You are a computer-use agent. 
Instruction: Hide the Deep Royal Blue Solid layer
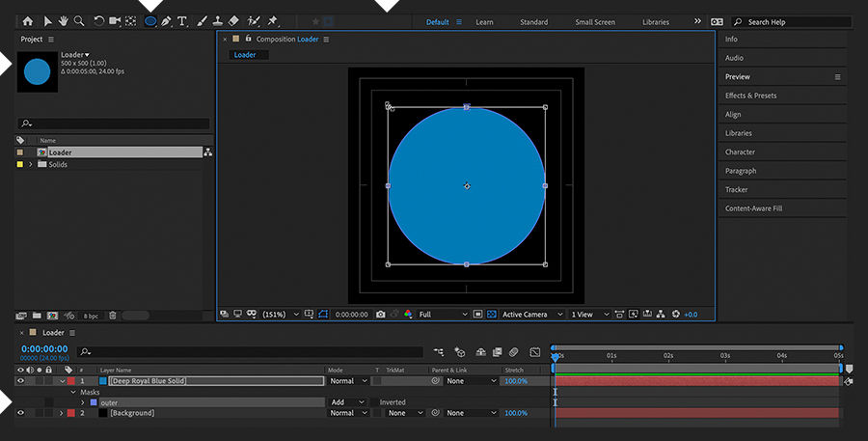[x=20, y=381]
